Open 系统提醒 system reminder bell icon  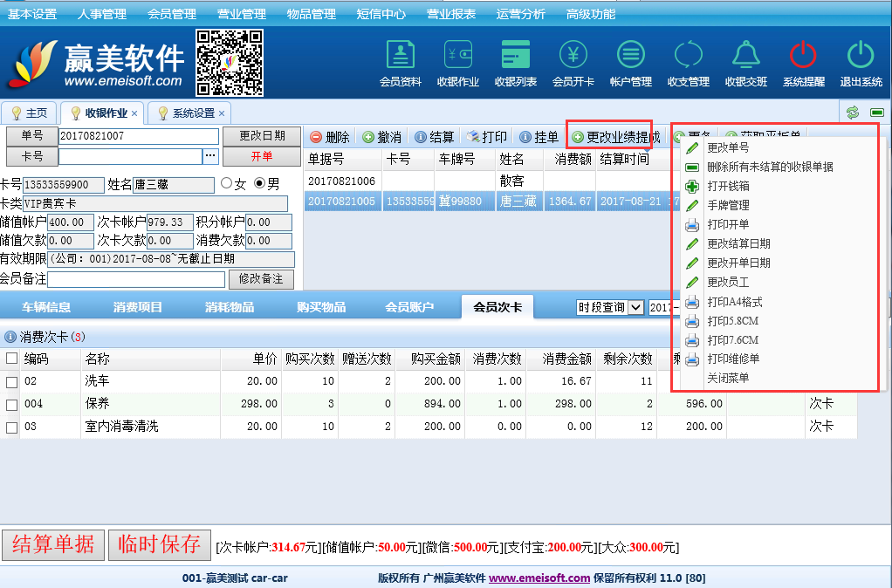pyautogui.click(x=803, y=56)
